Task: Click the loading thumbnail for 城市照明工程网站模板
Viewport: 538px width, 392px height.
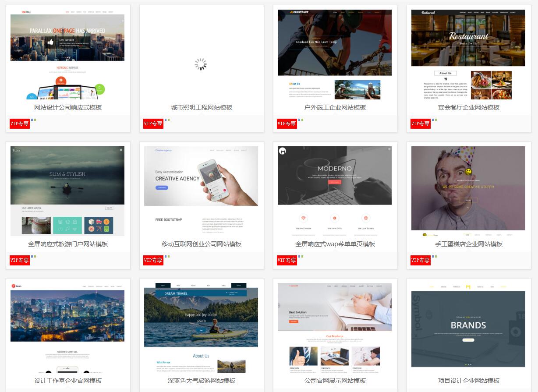Action: [x=201, y=64]
